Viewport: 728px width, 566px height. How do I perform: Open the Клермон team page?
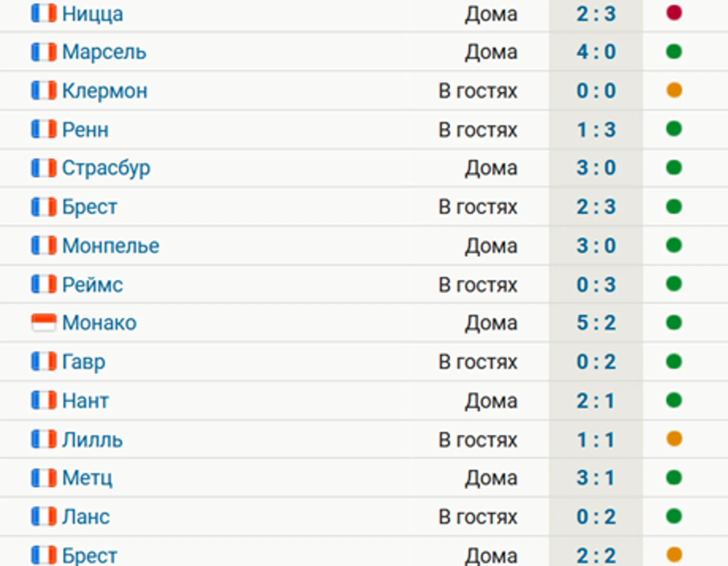(x=105, y=91)
